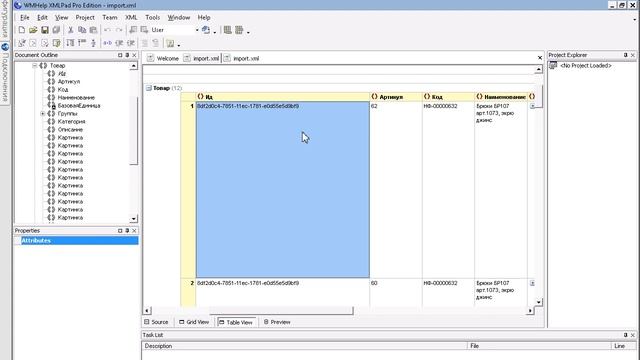Screen dimensions: 640x360
Task: Toggle pin on Properties panel
Action: click(x=127, y=231)
